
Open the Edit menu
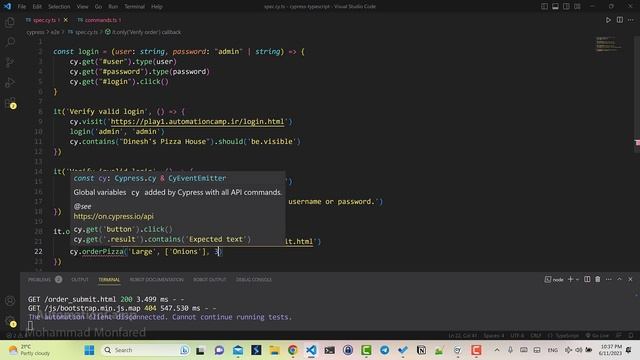click(37, 7)
